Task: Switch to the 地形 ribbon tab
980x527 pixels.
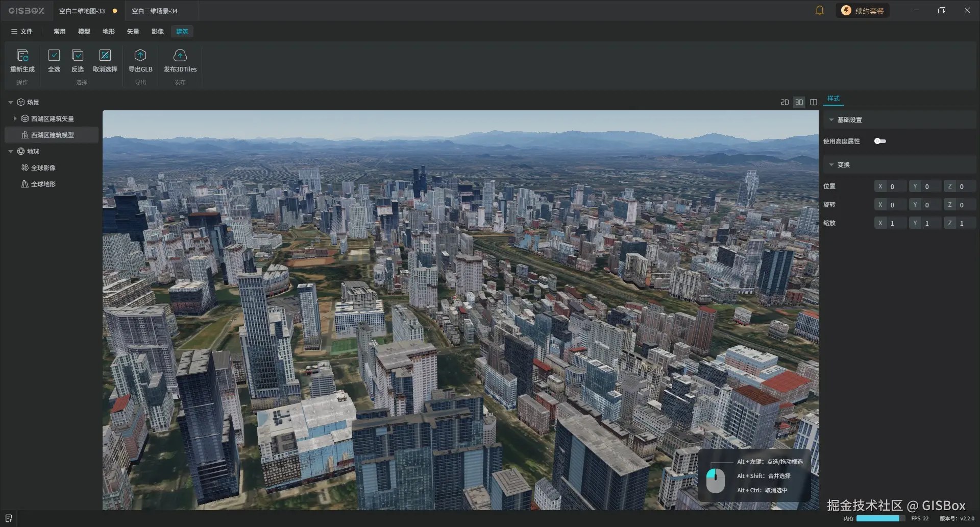Action: pos(109,31)
